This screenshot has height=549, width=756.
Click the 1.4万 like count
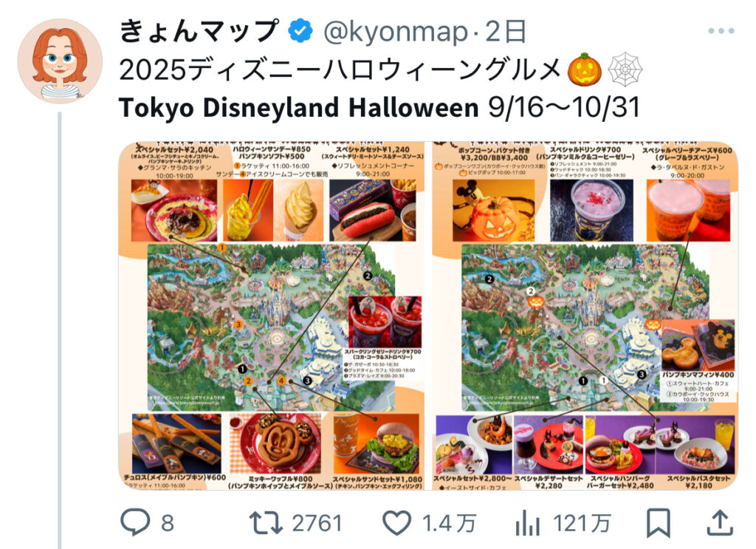[450, 523]
